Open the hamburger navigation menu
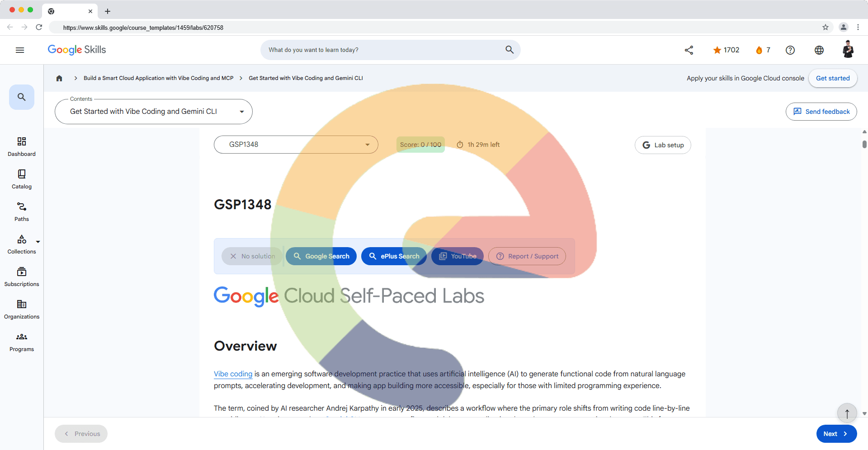The height and width of the screenshot is (450, 868). pyautogui.click(x=20, y=50)
